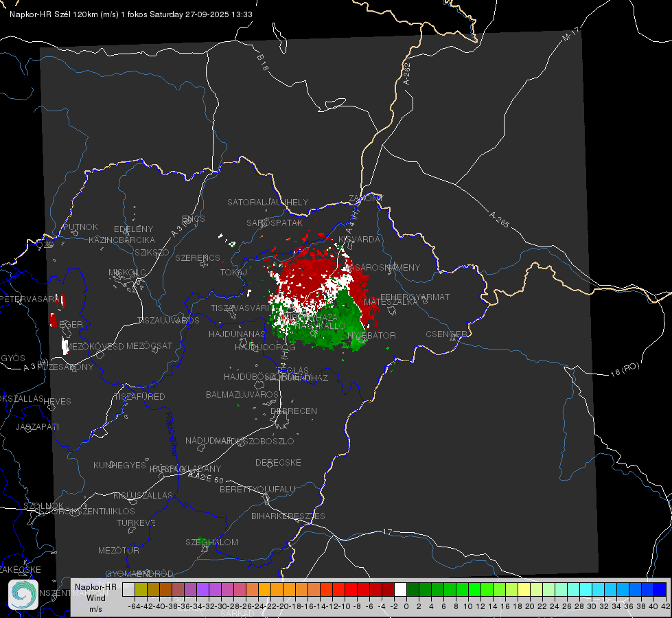Select the SZEGHALOM town label
Viewport: 672px width, 618px height.
(211, 542)
